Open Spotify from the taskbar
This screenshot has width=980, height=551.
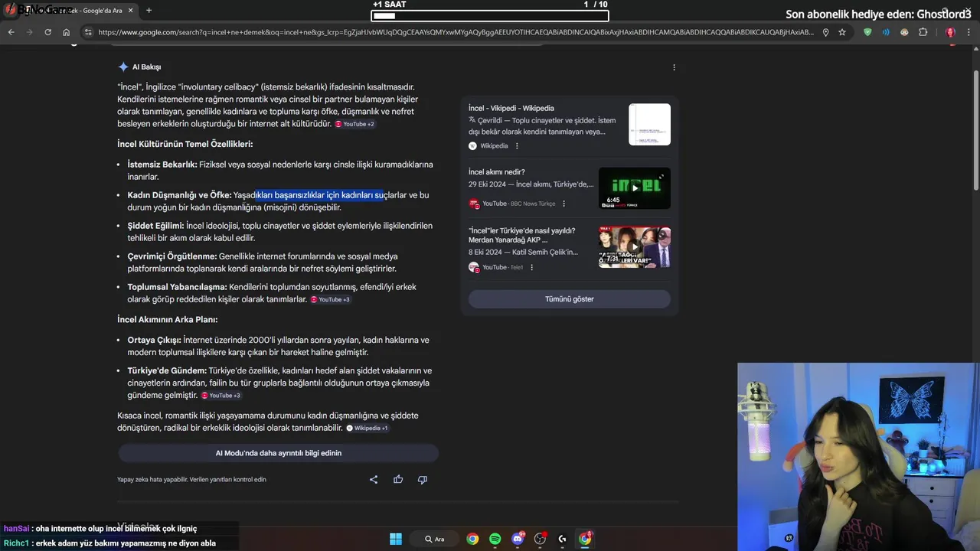coord(495,539)
